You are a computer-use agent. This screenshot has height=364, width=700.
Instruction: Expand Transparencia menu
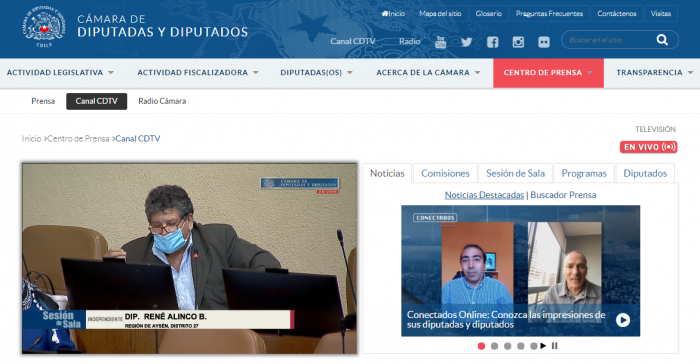click(x=654, y=72)
